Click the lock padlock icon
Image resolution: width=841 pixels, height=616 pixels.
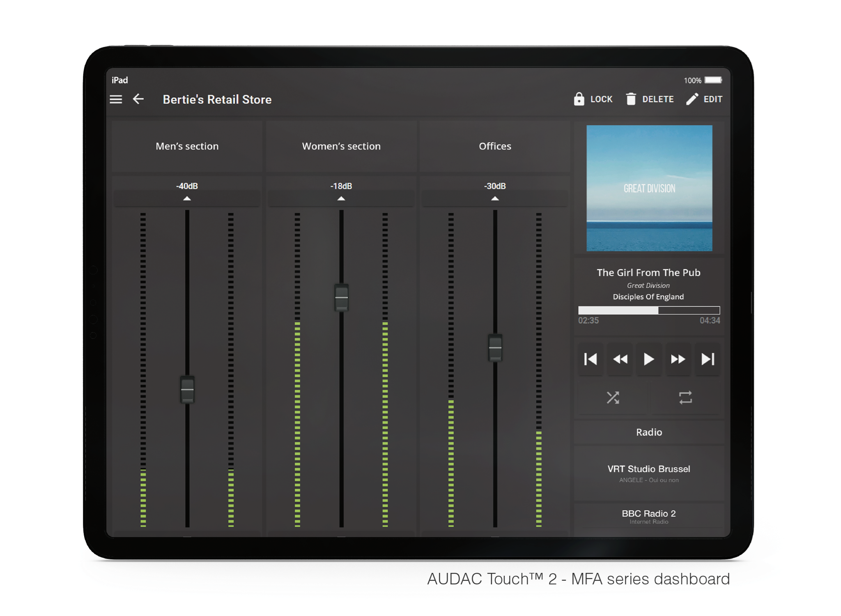click(579, 99)
